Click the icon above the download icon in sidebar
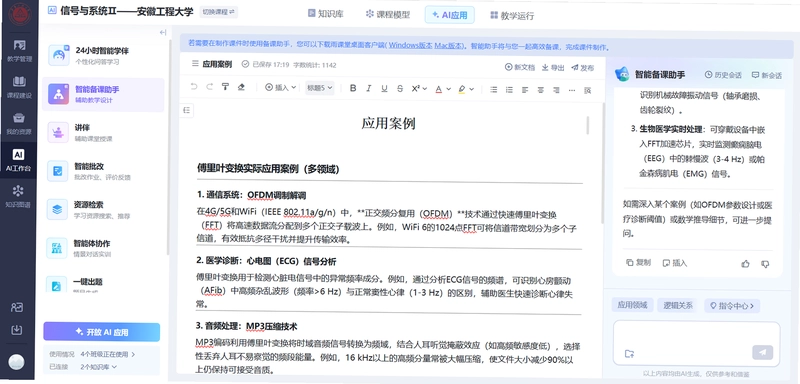800x384 pixels. coord(17,307)
